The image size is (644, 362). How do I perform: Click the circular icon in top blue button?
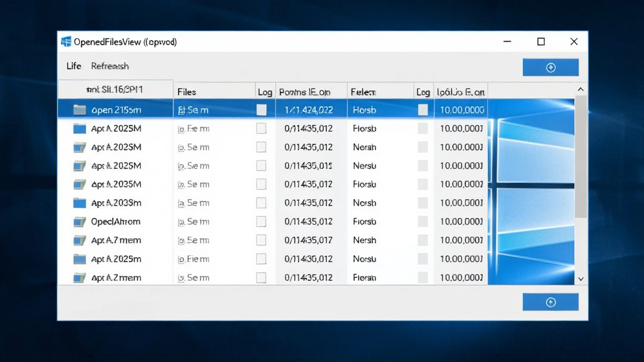[551, 68]
